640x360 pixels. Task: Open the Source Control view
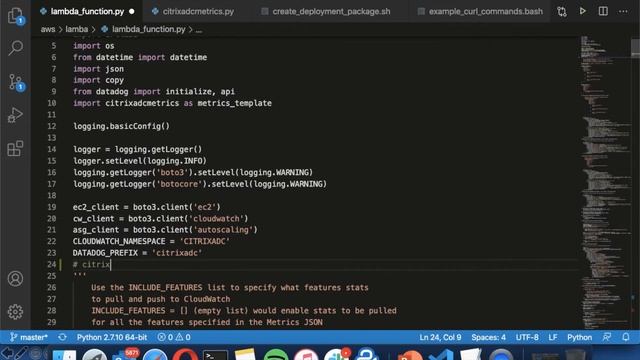16,82
